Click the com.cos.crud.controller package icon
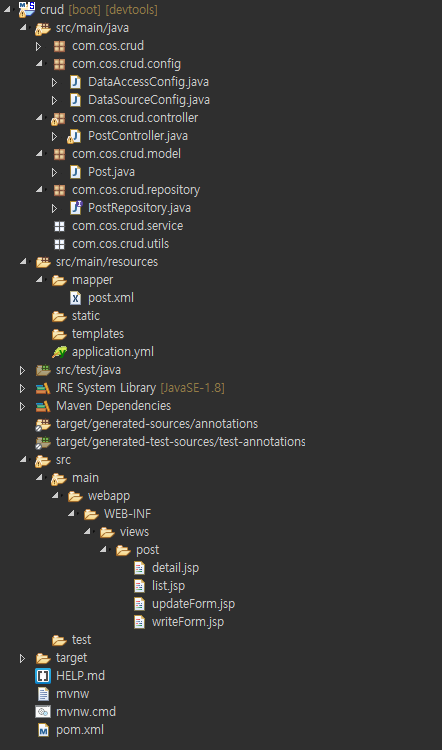442x750 pixels. click(x=58, y=118)
